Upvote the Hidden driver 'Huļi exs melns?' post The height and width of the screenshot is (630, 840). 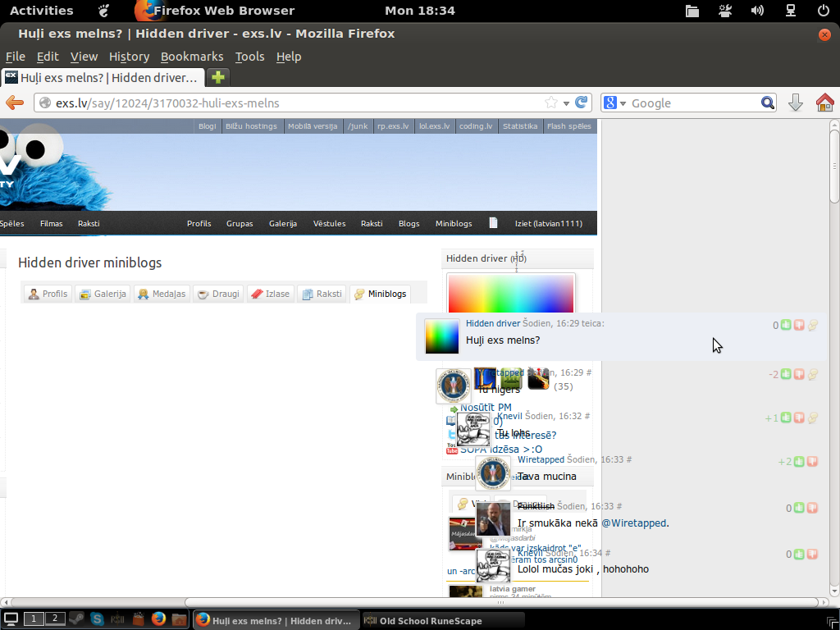(786, 326)
